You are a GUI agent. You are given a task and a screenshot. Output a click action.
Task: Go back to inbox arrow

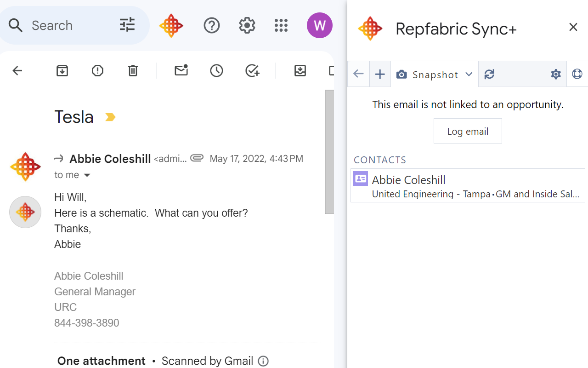click(x=17, y=71)
